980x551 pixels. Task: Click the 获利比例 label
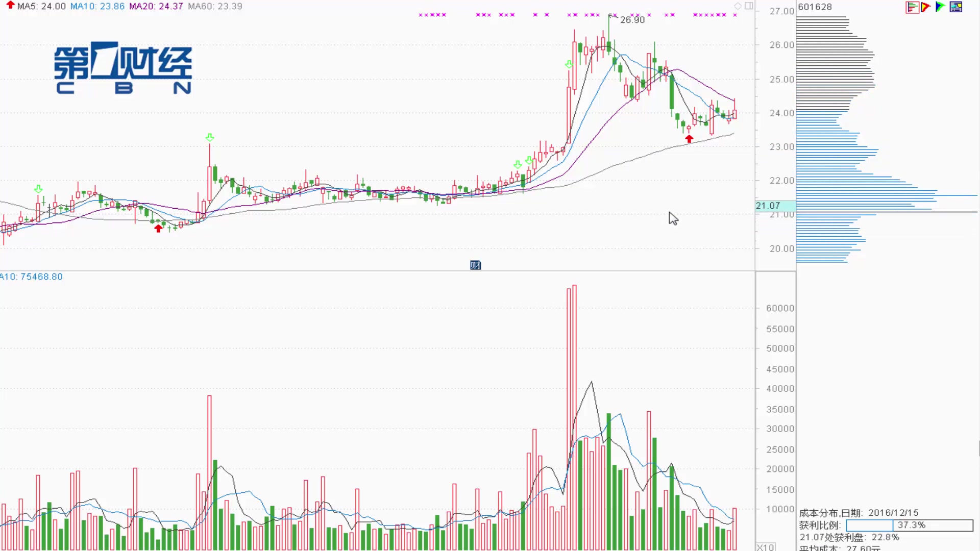click(x=820, y=525)
